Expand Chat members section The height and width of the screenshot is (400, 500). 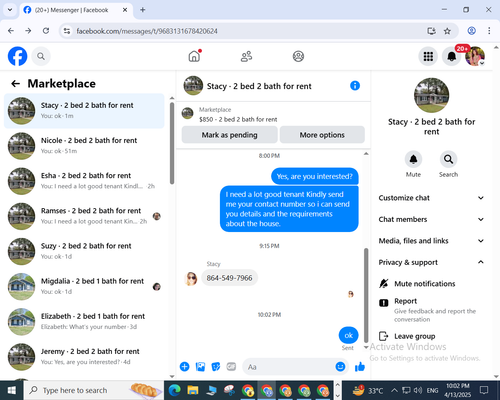click(x=431, y=219)
